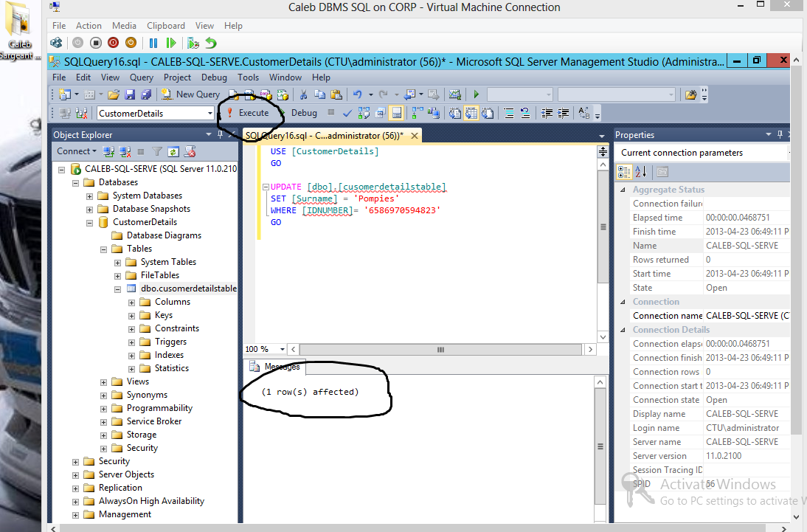Open the Action menu of VM Connection

[89, 26]
